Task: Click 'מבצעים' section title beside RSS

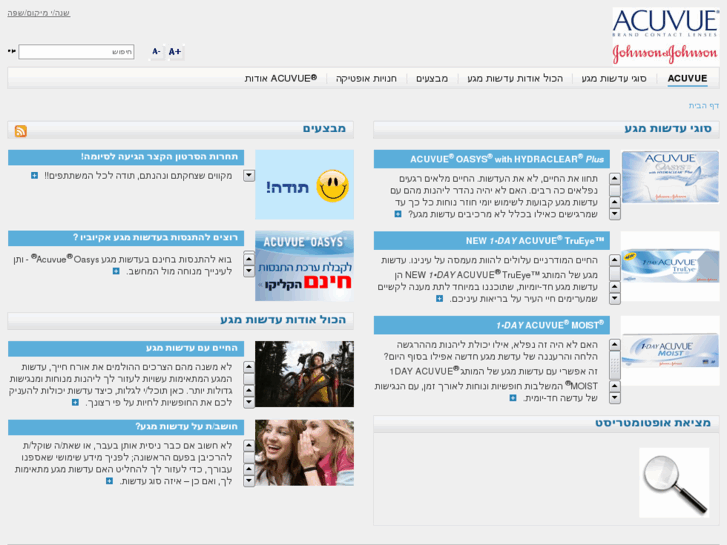Action: [x=324, y=128]
